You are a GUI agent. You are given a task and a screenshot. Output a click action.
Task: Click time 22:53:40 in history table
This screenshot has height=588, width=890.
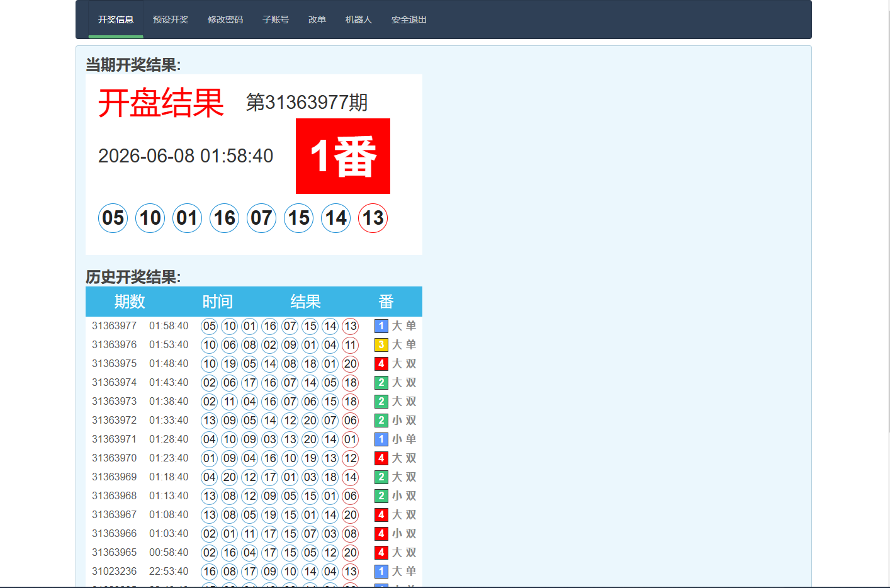[169, 572]
